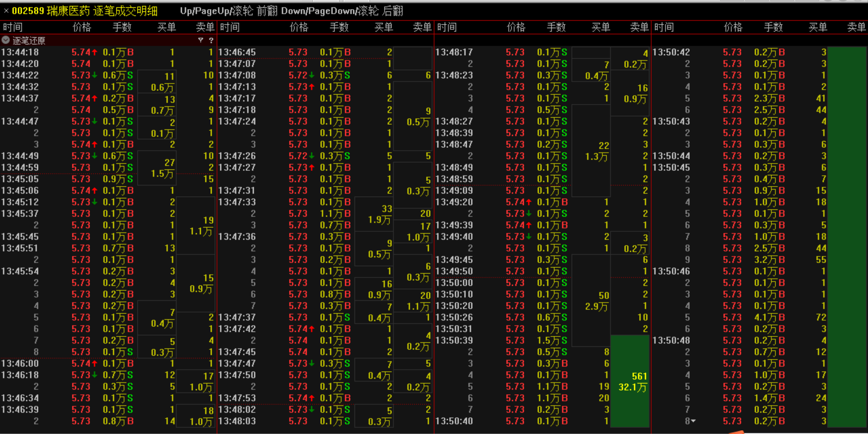Click the 5.72↓ price at 13:47:26
The height and width of the screenshot is (434, 868).
[302, 156]
